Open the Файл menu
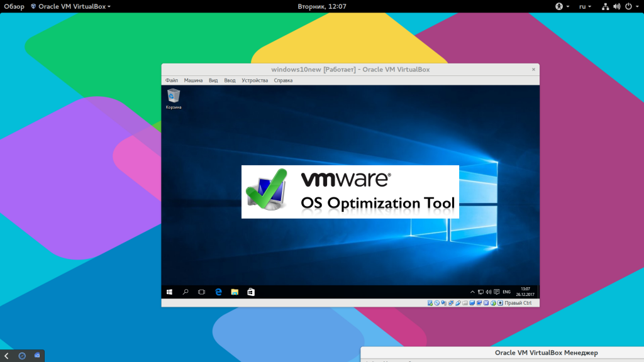Screen dimensions: 644x362 pyautogui.click(x=172, y=80)
